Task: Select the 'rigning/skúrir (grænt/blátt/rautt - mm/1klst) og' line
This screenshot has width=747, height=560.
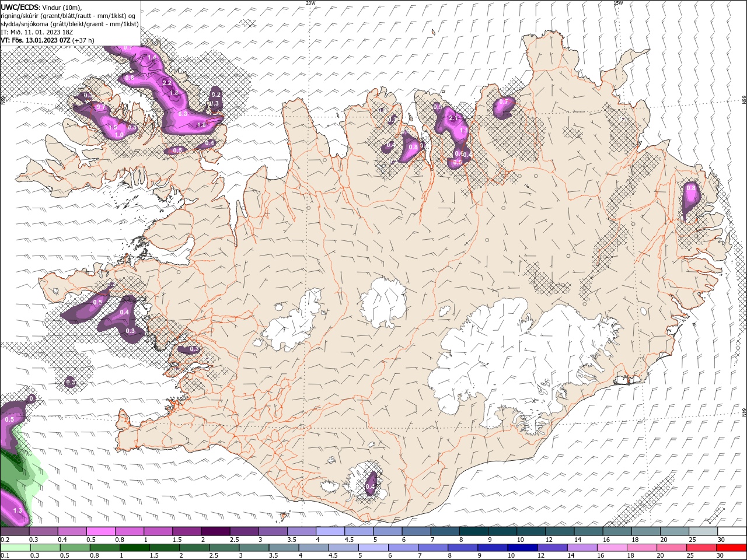Action: click(69, 16)
